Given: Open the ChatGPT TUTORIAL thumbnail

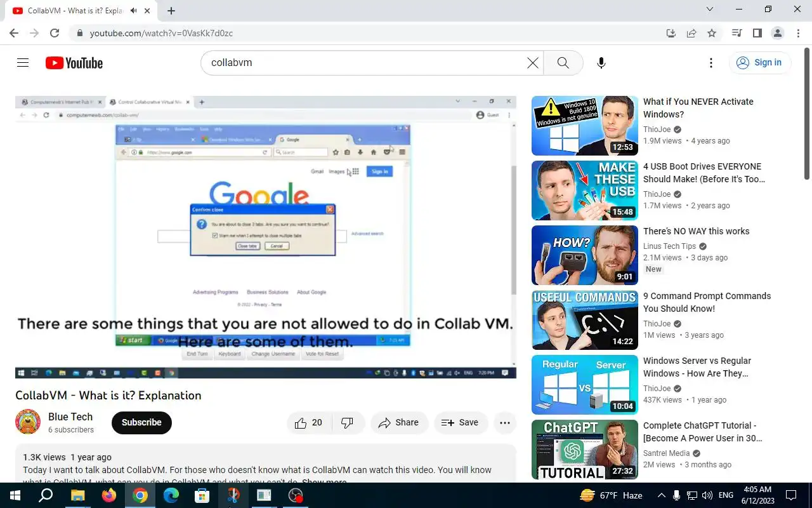Looking at the screenshot, I should click(585, 450).
